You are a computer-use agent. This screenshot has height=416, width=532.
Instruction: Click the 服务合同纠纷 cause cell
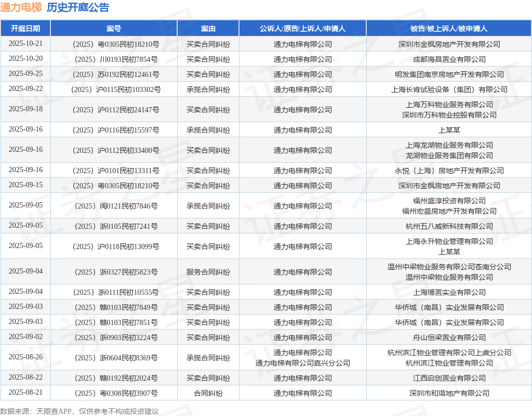[208, 272]
